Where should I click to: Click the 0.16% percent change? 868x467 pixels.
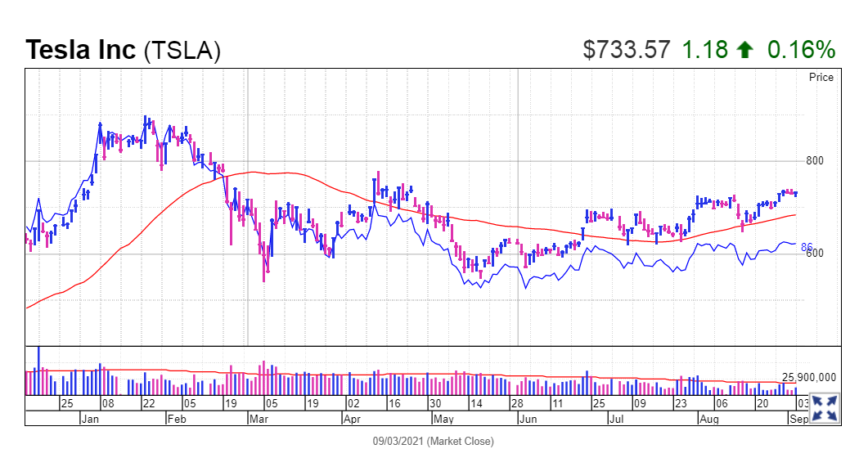[801, 50]
